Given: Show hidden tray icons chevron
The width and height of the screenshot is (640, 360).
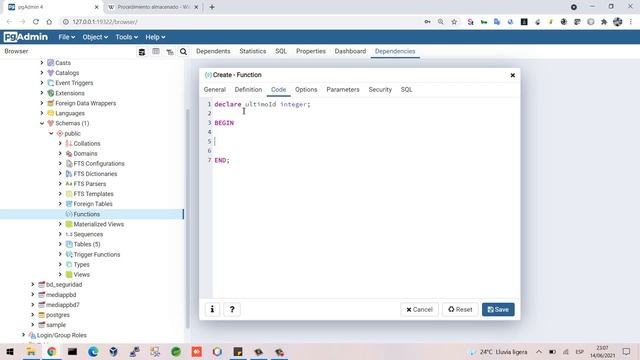Looking at the screenshot, I should click(539, 351).
